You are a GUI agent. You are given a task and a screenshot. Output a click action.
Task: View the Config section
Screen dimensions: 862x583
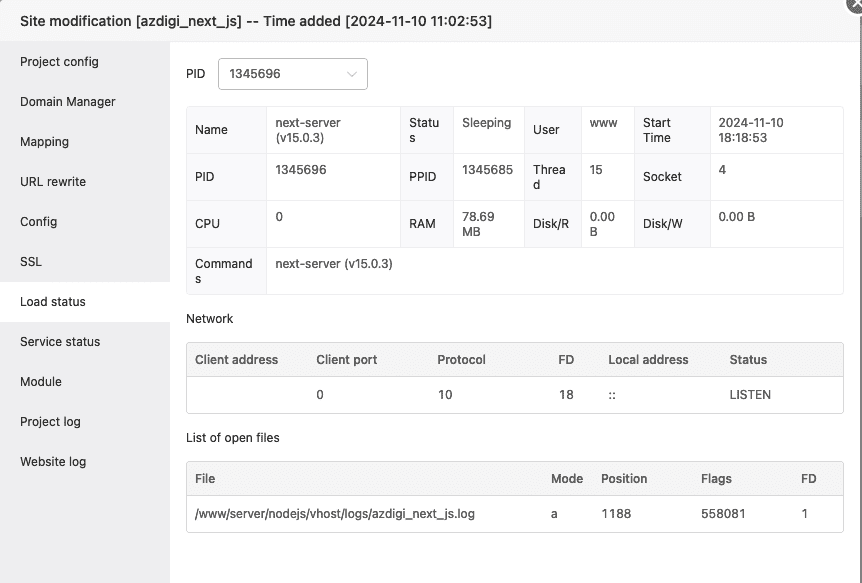(x=37, y=221)
